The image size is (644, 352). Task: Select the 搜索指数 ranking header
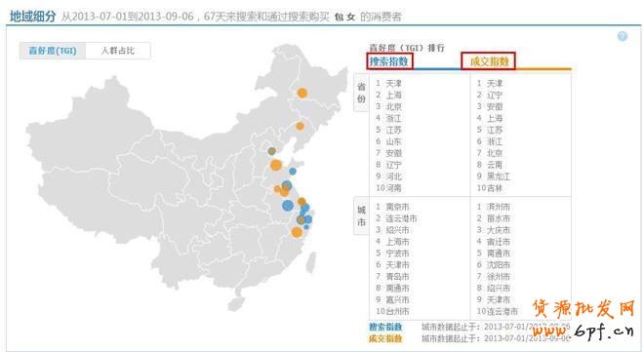pos(389,61)
